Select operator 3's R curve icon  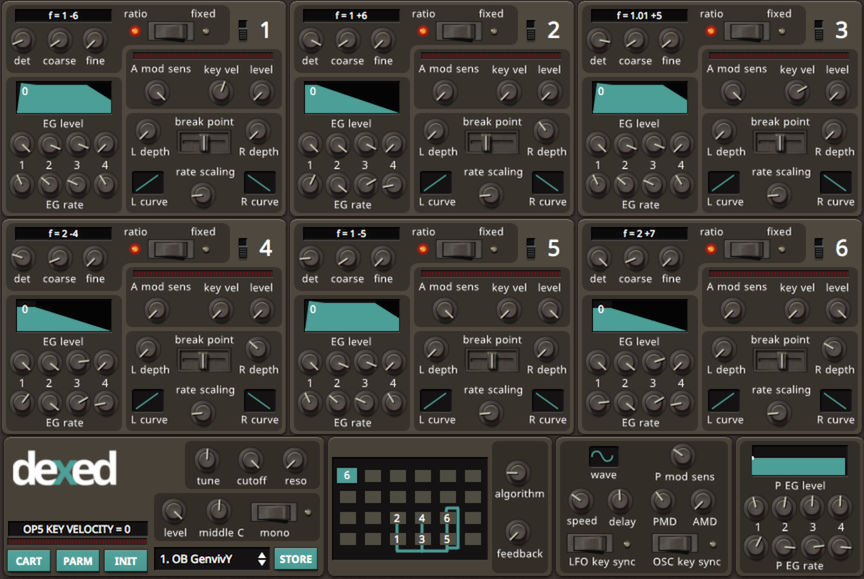tap(835, 183)
